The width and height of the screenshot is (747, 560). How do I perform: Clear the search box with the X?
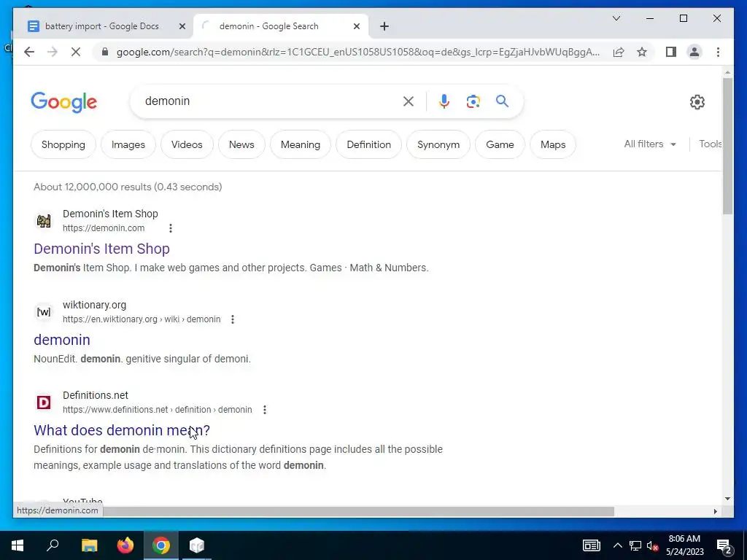tap(409, 101)
